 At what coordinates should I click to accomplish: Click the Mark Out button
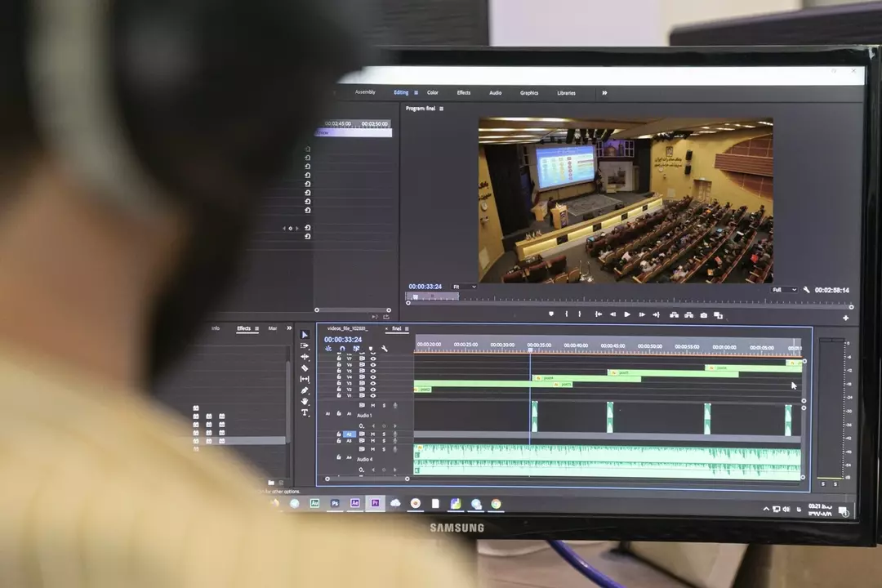[580, 314]
